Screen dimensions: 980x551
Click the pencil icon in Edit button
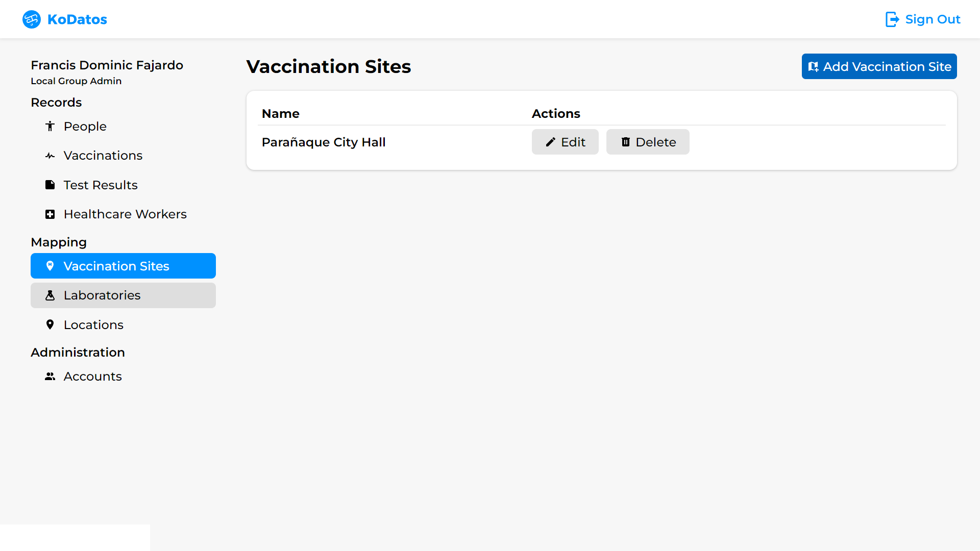click(x=550, y=142)
